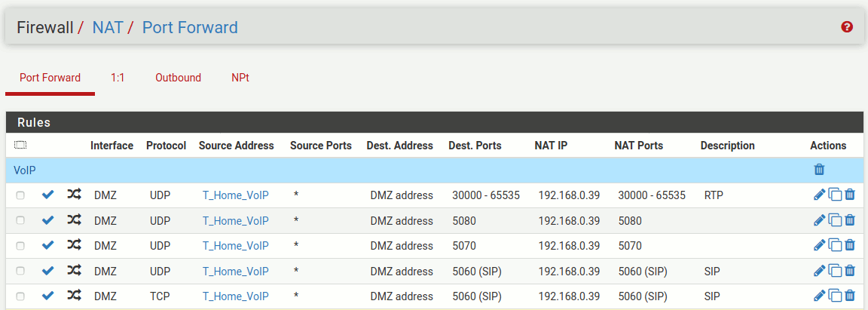Open the Outbound tab
The image size is (868, 310).
point(178,78)
